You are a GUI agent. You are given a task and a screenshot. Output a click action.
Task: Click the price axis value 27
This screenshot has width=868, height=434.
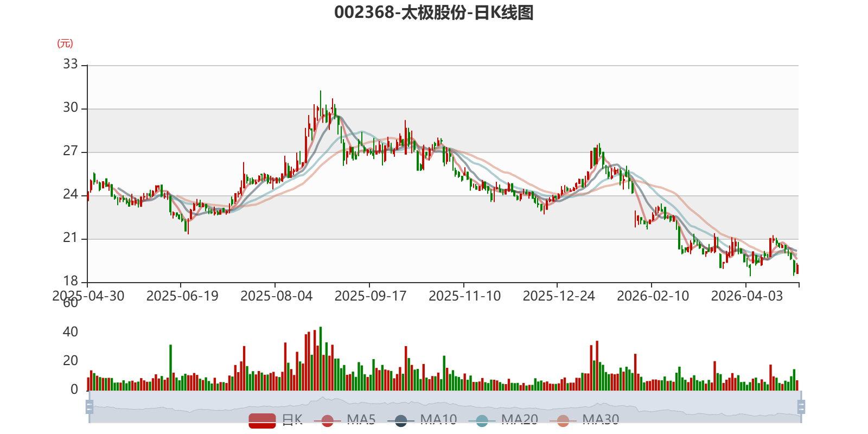coord(71,151)
